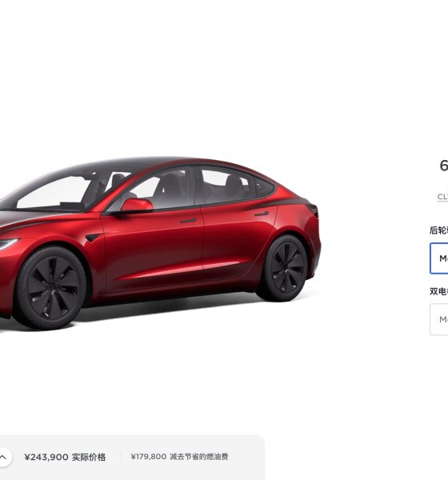Click the car's red side mirror
The height and width of the screenshot is (480, 448).
(x=137, y=205)
